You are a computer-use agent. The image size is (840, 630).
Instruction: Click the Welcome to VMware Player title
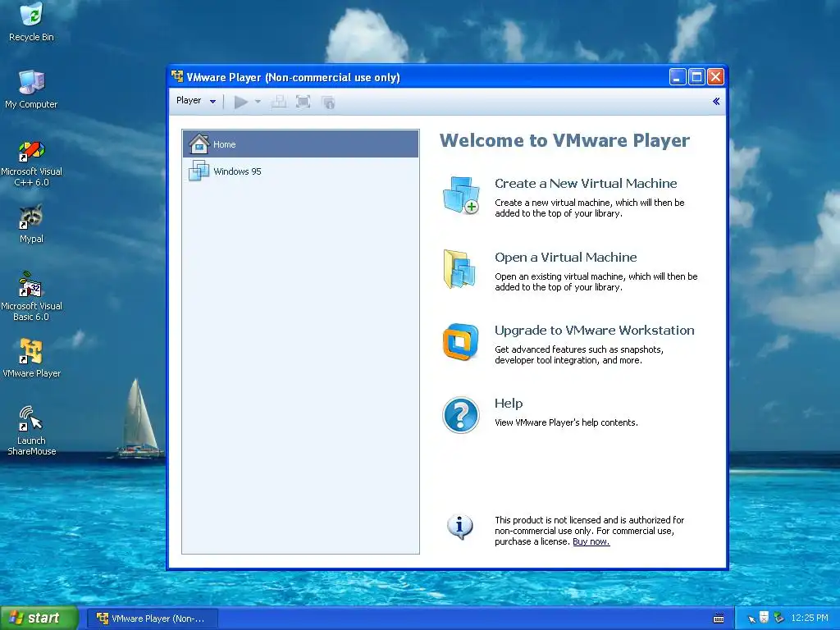564,140
